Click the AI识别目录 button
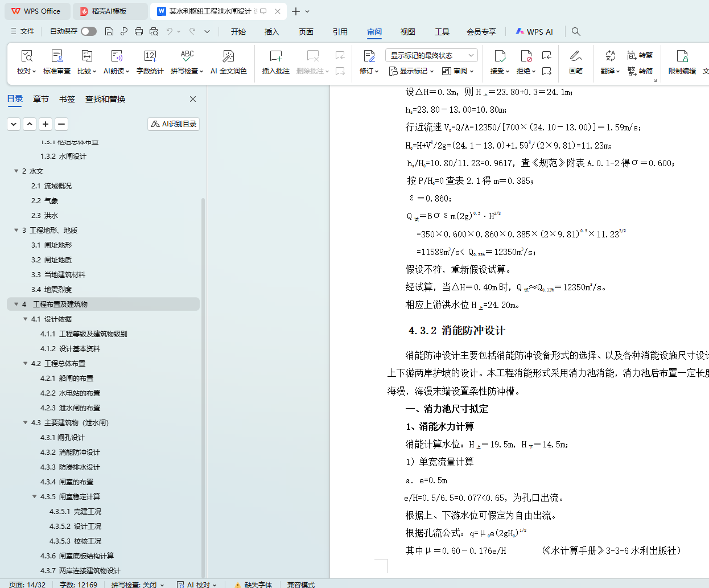Viewport: 709px width, 588px height. pos(174,124)
